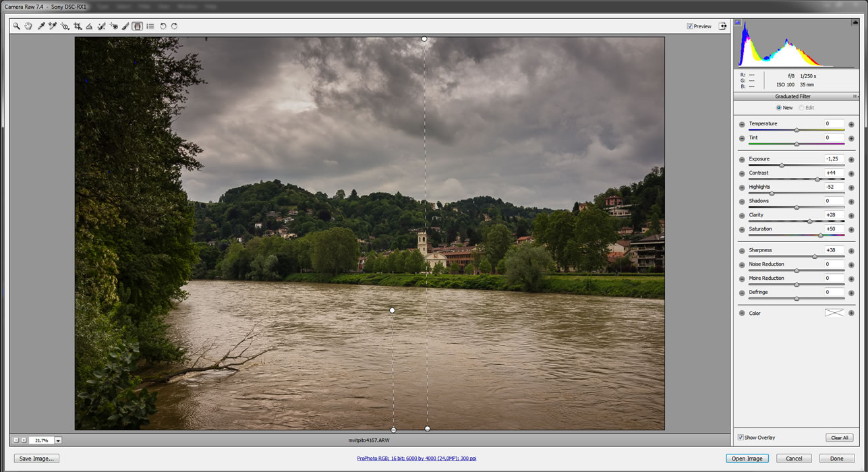This screenshot has width=868, height=472.
Task: Decrease Temperature with minus icon
Action: click(742, 124)
